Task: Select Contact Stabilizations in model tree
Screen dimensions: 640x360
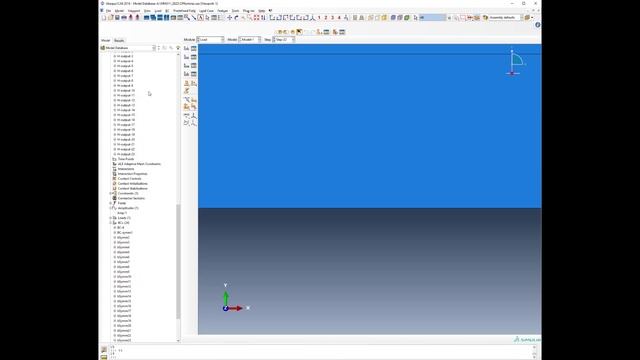Action: 133,189
